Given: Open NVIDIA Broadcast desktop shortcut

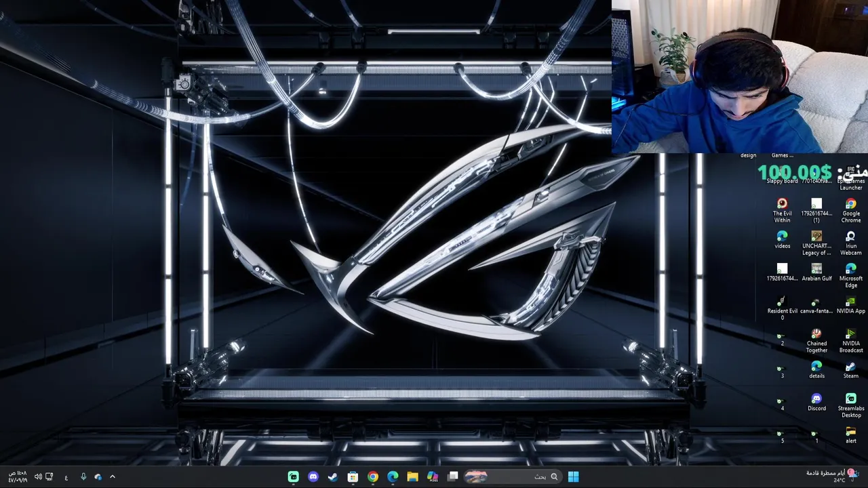Looking at the screenshot, I should click(x=851, y=340).
